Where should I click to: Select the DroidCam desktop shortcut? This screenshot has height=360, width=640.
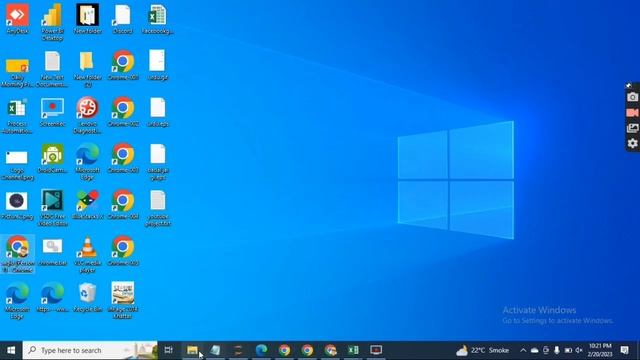click(x=52, y=158)
